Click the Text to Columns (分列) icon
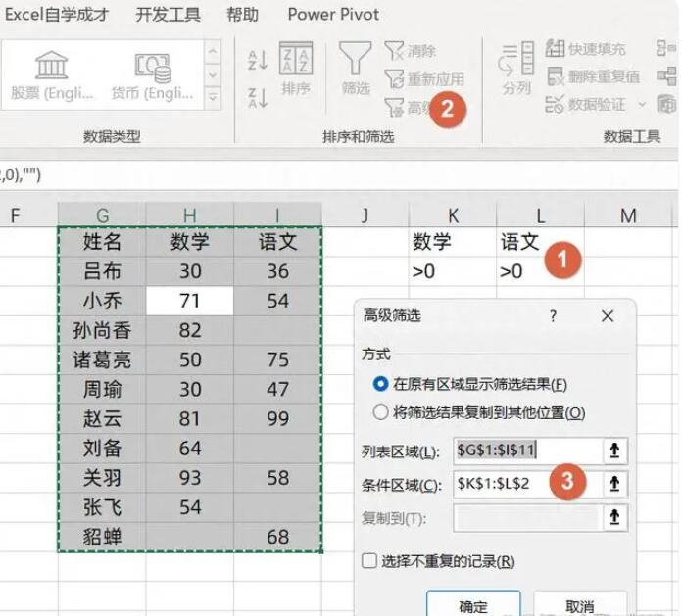 point(515,69)
